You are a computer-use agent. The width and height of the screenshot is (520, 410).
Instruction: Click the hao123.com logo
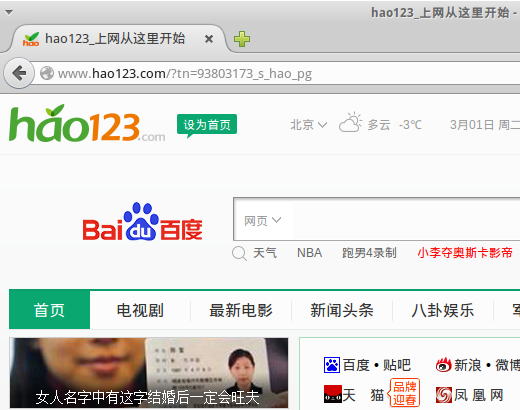[x=87, y=123]
